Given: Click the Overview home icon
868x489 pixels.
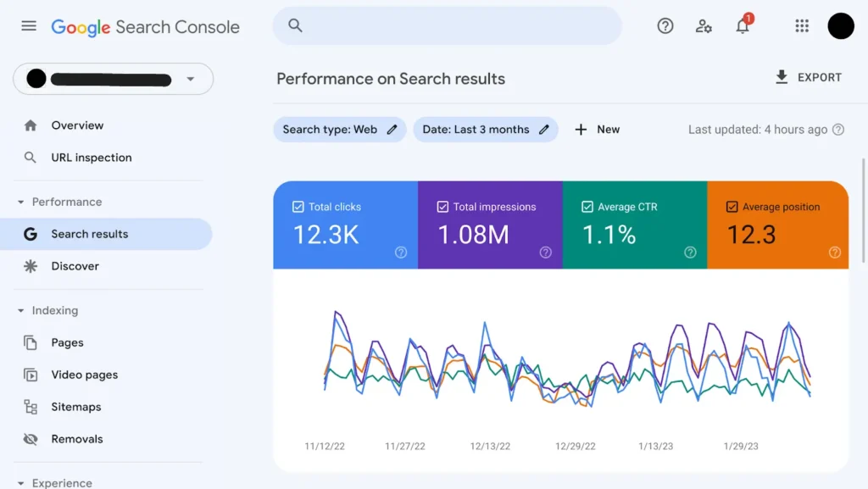Looking at the screenshot, I should coord(31,125).
